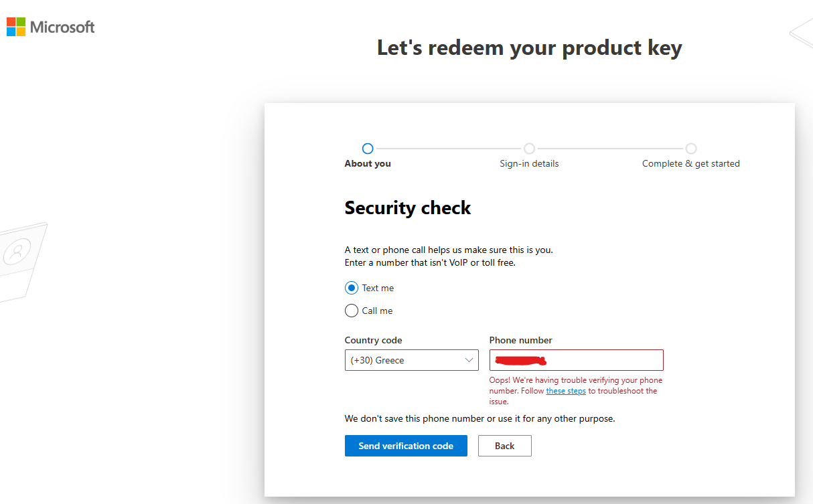Click the Back button

pyautogui.click(x=505, y=446)
